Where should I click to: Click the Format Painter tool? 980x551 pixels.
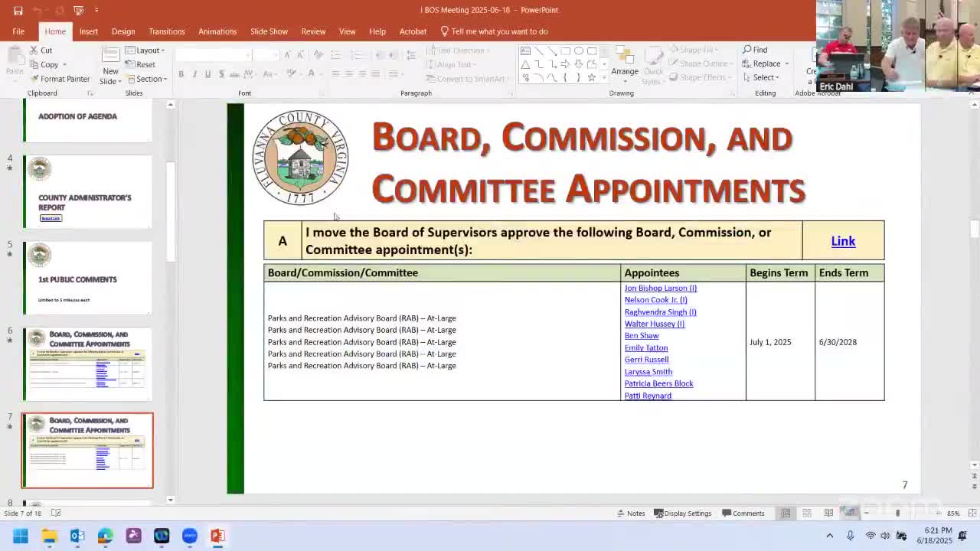(60, 79)
